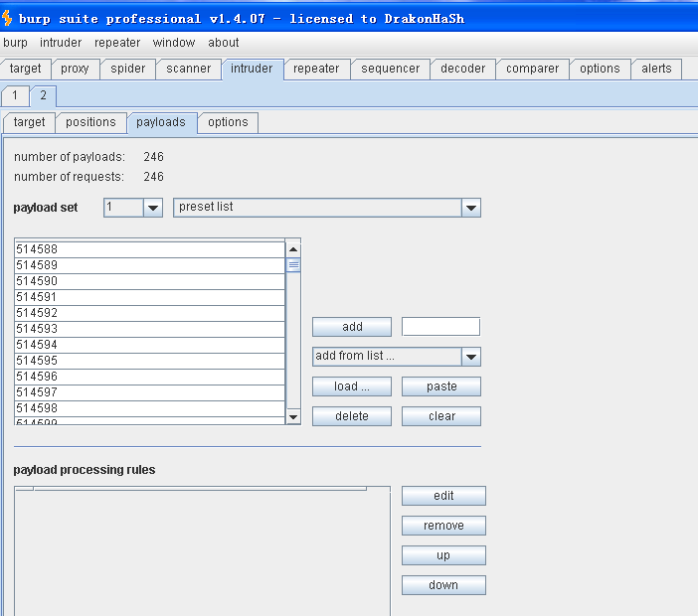Open the intruder options sub-tab
This screenshot has width=698, height=616.
[228, 122]
